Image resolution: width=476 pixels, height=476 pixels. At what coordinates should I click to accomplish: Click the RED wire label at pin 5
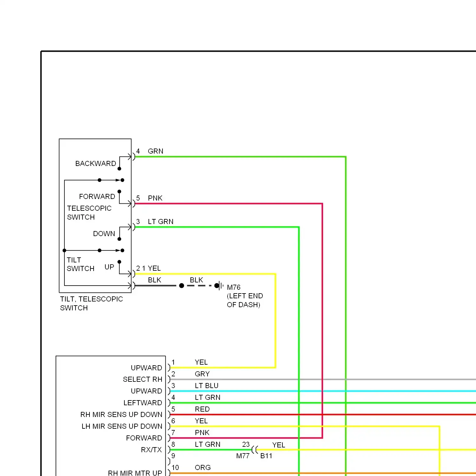(x=202, y=409)
